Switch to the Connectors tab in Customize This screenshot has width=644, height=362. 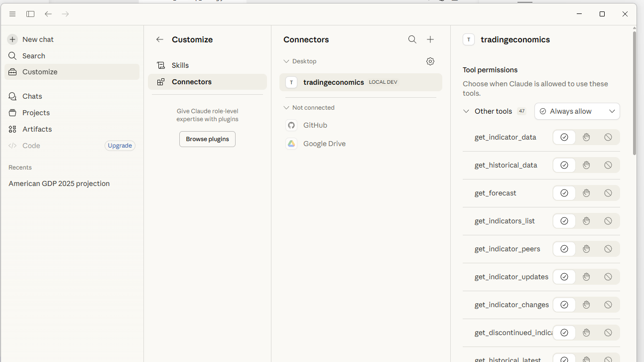pos(191,81)
